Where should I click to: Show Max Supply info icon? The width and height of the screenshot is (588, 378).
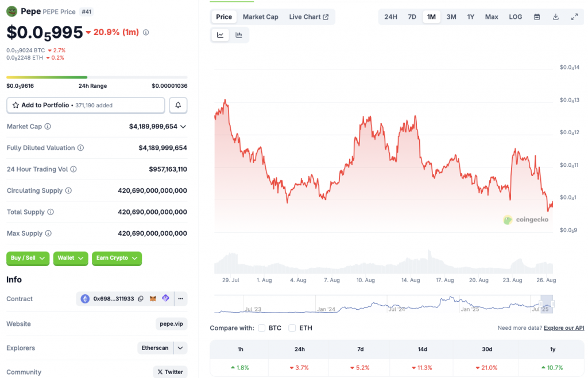coord(48,233)
